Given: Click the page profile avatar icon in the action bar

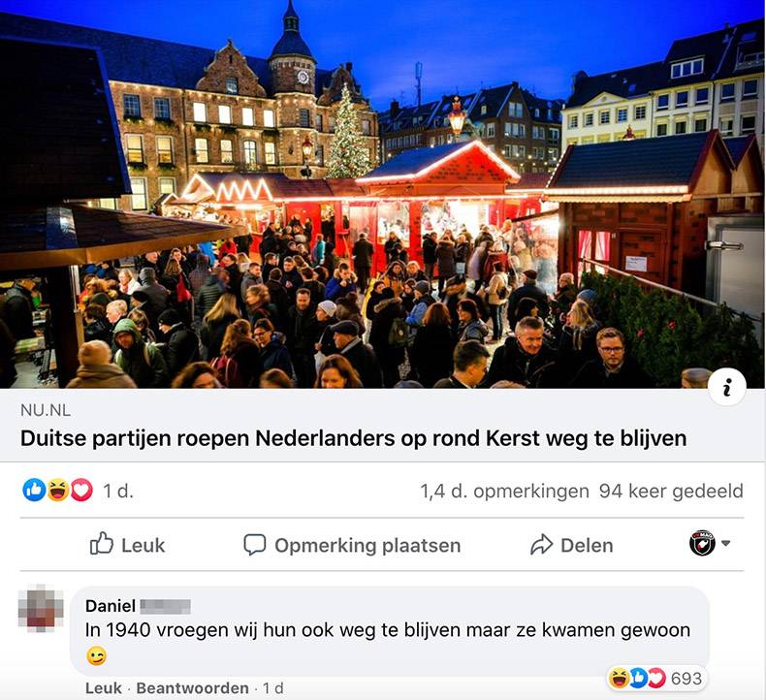Looking at the screenshot, I should [x=702, y=543].
